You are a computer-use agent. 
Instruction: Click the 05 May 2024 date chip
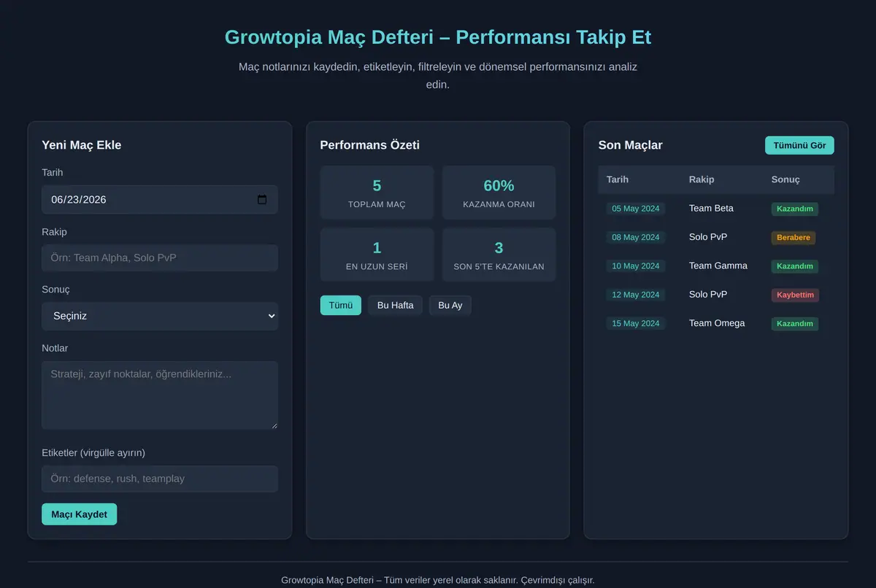pyautogui.click(x=635, y=209)
